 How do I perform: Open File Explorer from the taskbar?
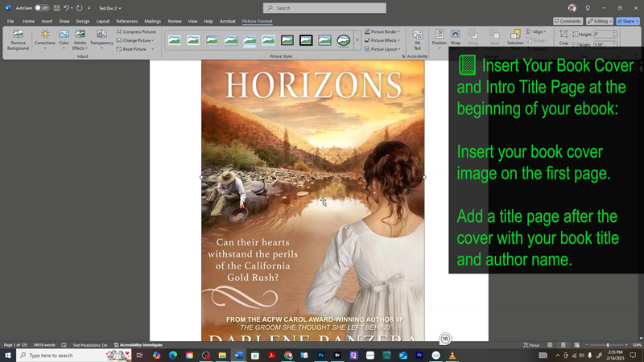(222, 355)
